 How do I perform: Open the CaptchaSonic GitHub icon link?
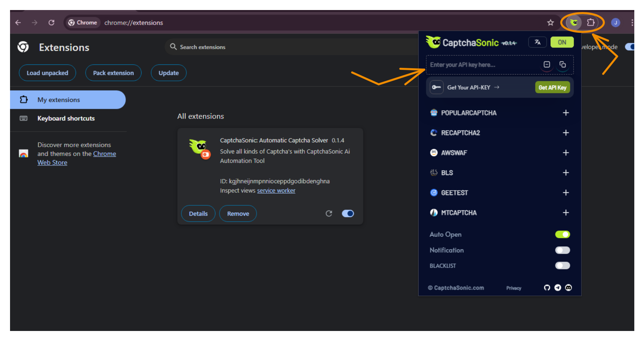pos(547,288)
